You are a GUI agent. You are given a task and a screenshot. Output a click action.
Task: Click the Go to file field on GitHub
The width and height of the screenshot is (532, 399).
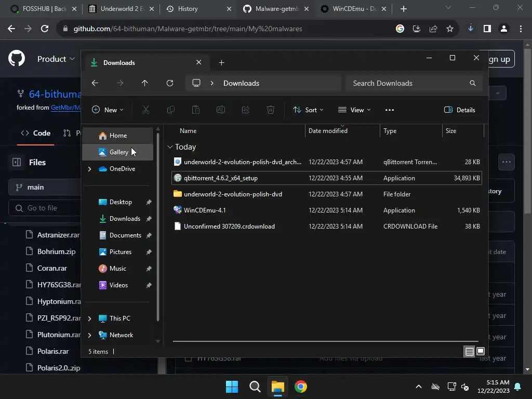(x=45, y=208)
